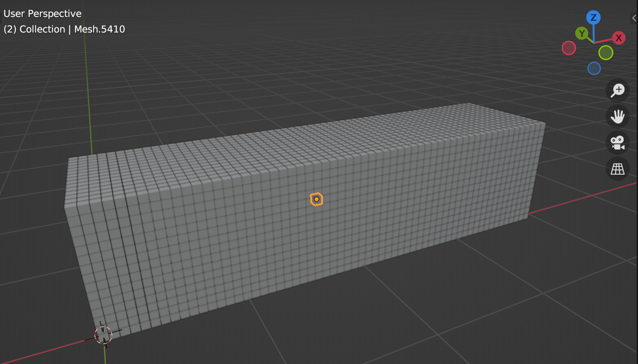The height and width of the screenshot is (364, 638).
Task: Click the User Perspective label
Action: [42, 13]
